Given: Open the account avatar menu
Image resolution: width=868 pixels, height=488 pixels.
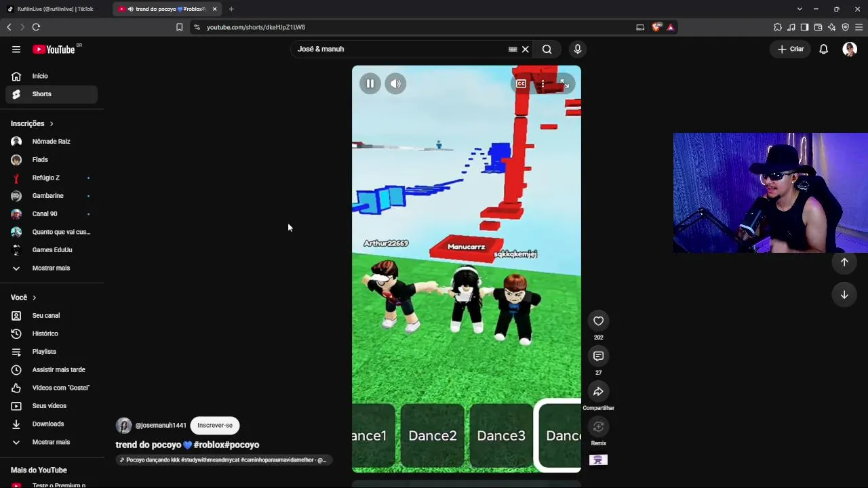Looking at the screenshot, I should [x=850, y=49].
